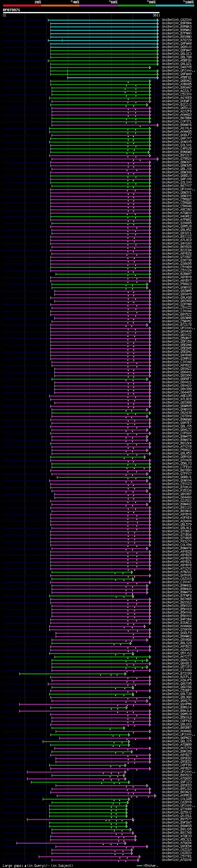This screenshot has width=197, height=868.
Task: Click the 361 query length marker
Action: (x=155, y=15)
